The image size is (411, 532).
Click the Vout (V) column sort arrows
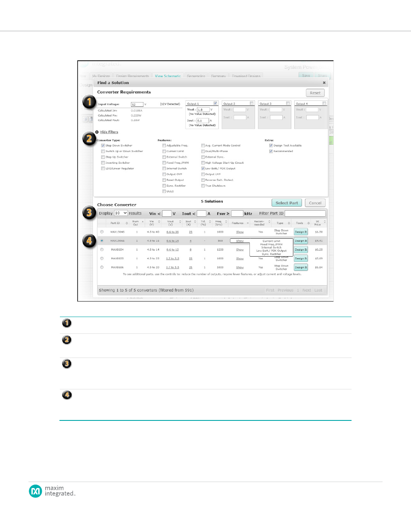coord(180,222)
